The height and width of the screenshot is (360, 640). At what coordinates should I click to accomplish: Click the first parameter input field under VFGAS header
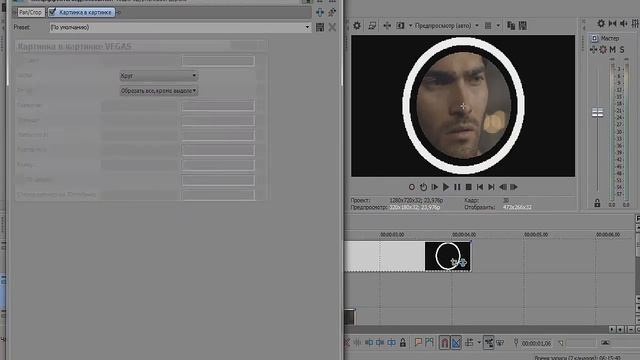(218, 61)
